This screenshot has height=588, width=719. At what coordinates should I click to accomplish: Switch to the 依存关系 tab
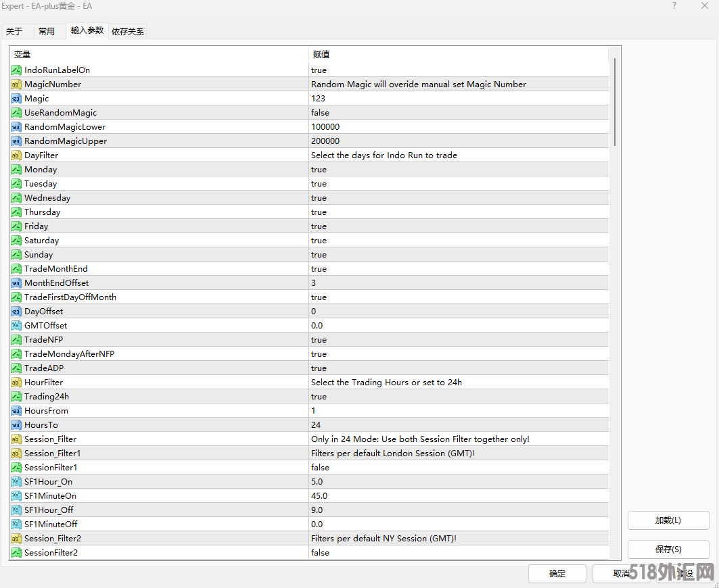128,31
